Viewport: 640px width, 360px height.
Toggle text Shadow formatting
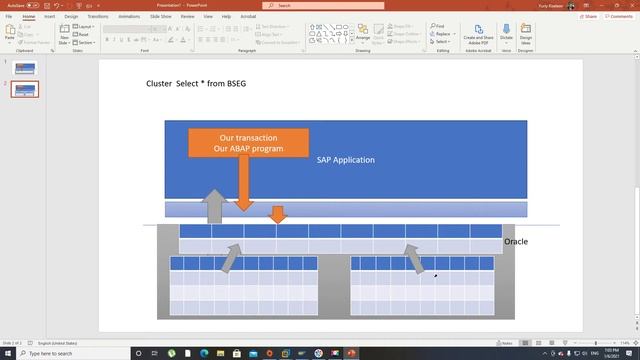coord(129,40)
